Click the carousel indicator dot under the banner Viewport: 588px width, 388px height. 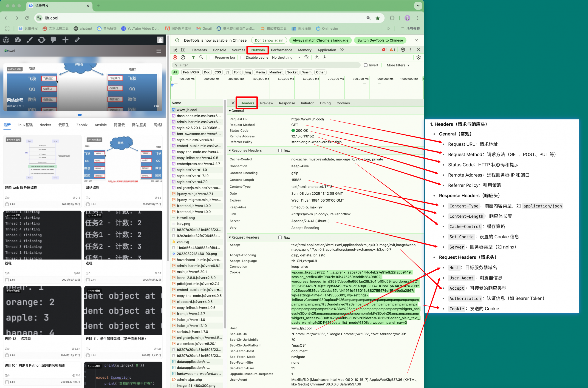click(x=80, y=115)
